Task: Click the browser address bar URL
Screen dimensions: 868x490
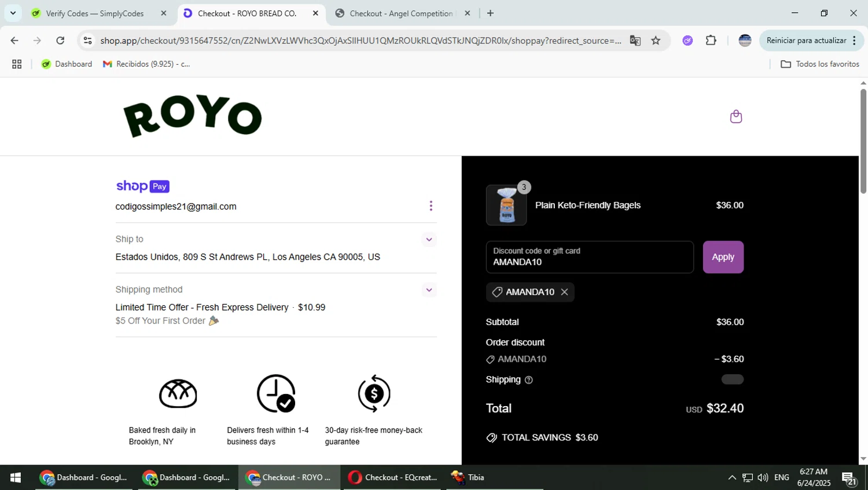Action: [361, 40]
